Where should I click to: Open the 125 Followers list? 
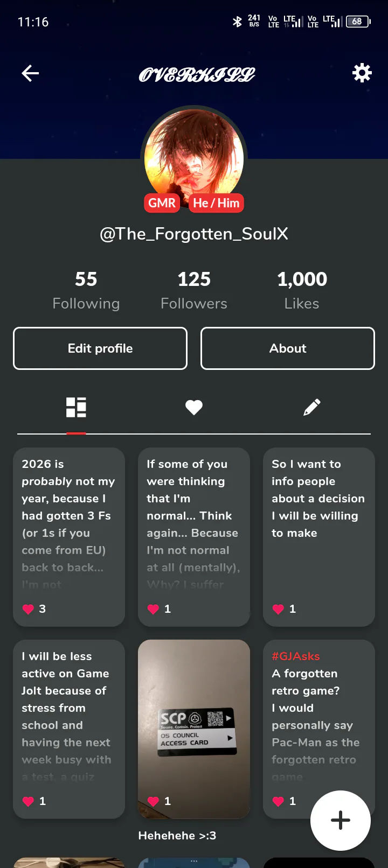194,291
